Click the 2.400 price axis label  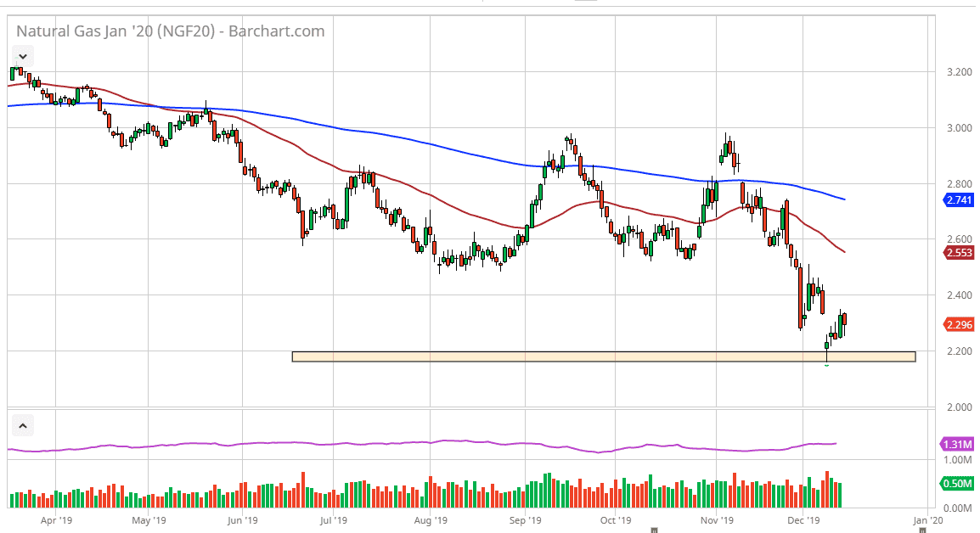click(960, 295)
